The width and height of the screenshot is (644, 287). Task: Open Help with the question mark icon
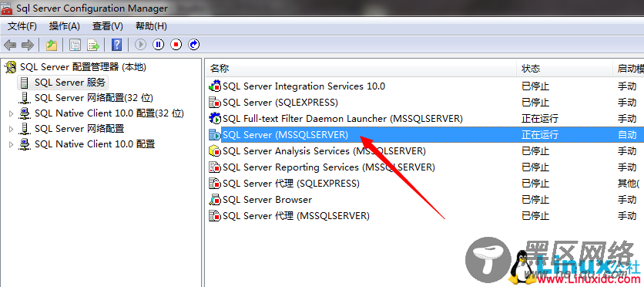tap(117, 45)
